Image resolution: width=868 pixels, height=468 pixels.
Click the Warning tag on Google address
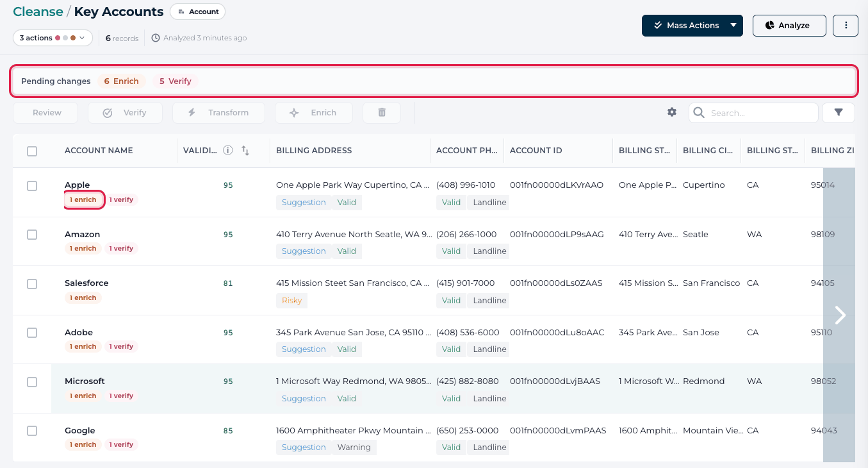[x=354, y=447]
